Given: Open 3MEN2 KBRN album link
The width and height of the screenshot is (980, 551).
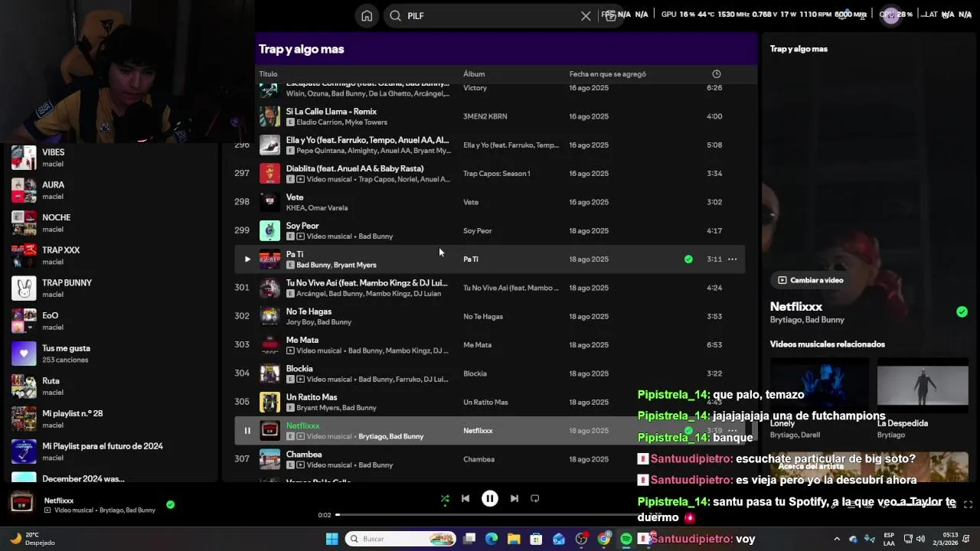Looking at the screenshot, I should [485, 116].
